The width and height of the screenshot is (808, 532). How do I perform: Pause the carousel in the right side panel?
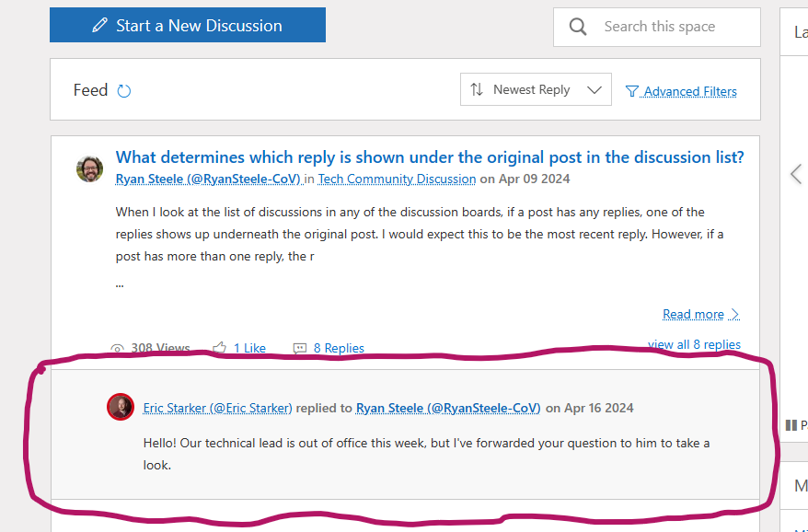791,425
